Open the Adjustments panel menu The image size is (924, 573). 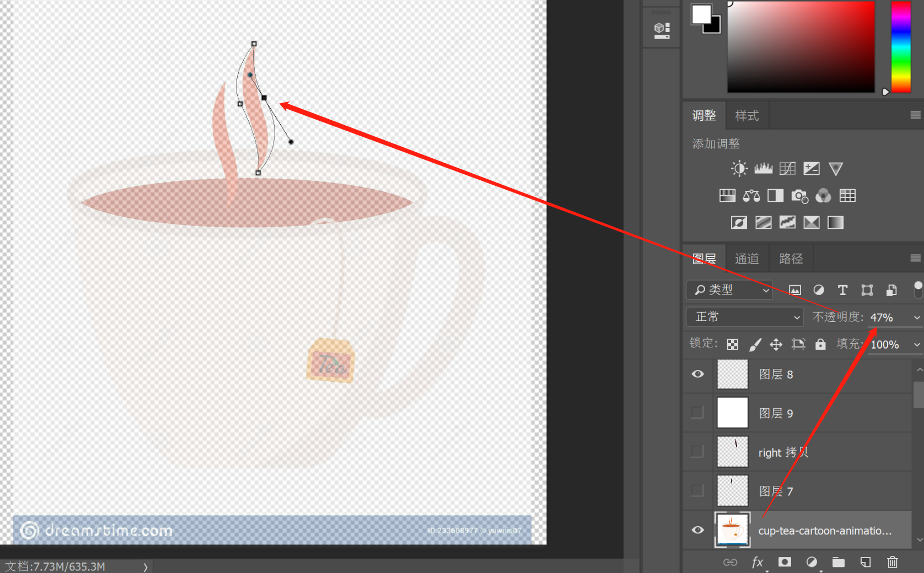point(915,115)
